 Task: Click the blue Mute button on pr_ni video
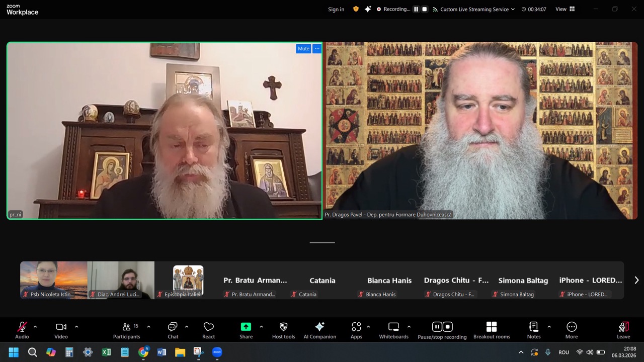pyautogui.click(x=303, y=49)
